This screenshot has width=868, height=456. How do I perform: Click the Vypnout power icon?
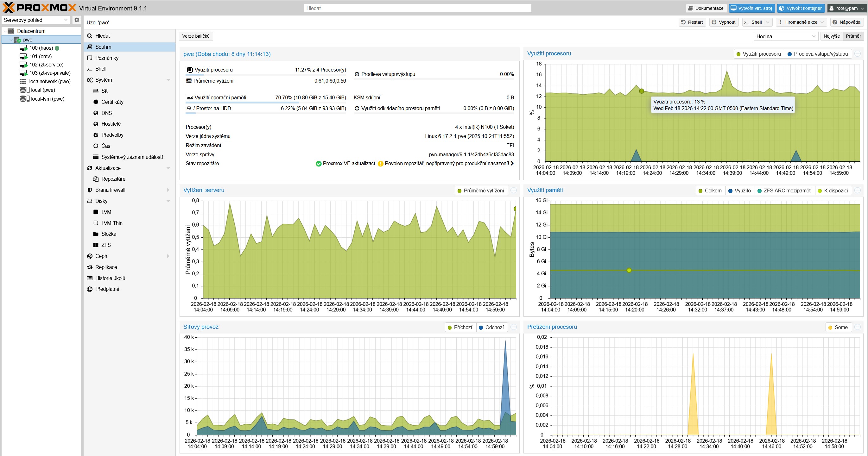click(714, 22)
